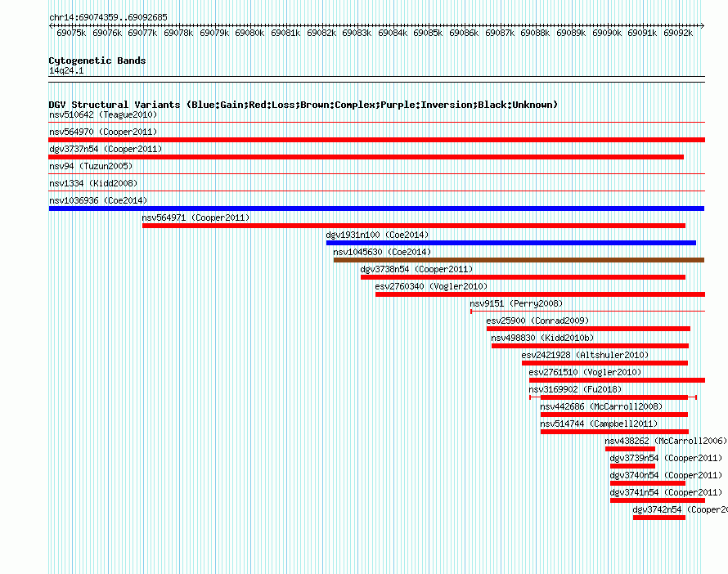Click the esv2760340 (Vogler2010) label
Screen dimensions: 728x574
[431, 286]
